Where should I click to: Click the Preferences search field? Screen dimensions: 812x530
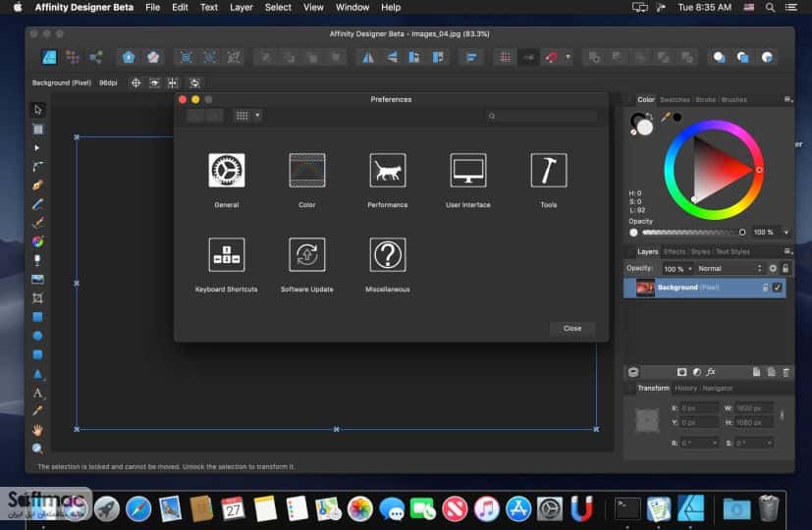542,116
